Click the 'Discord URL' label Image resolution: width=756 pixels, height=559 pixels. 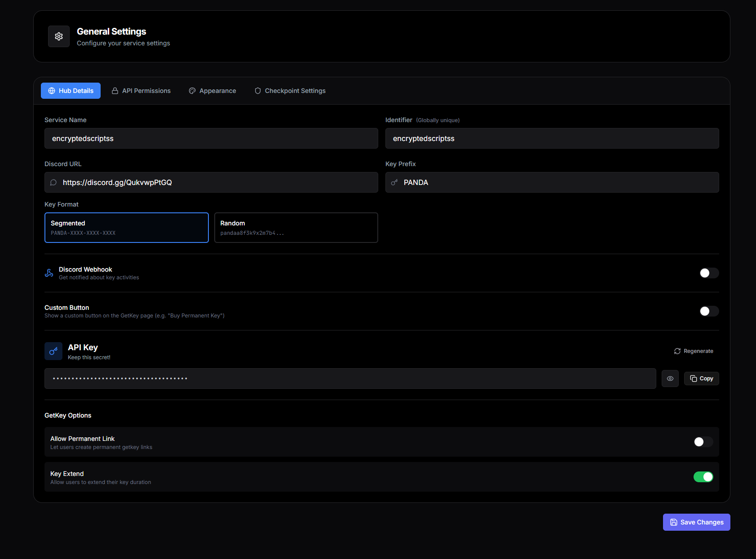click(63, 164)
